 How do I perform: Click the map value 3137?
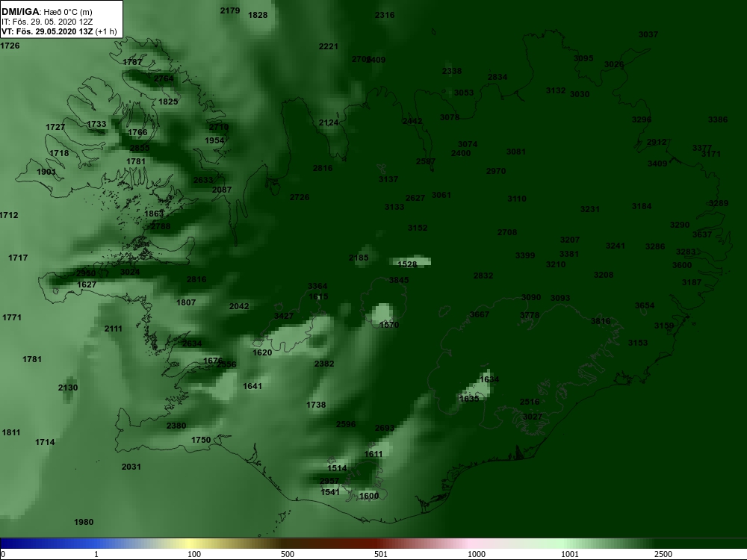[388, 179]
